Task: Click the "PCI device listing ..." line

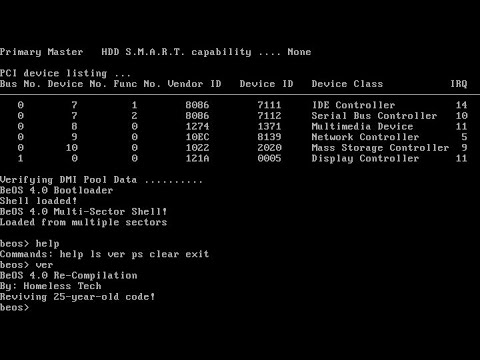Action: coord(65,73)
